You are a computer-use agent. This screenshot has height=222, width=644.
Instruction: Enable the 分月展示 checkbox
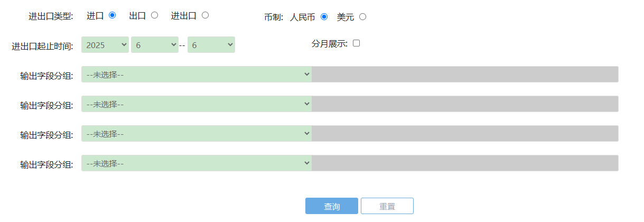coord(356,43)
